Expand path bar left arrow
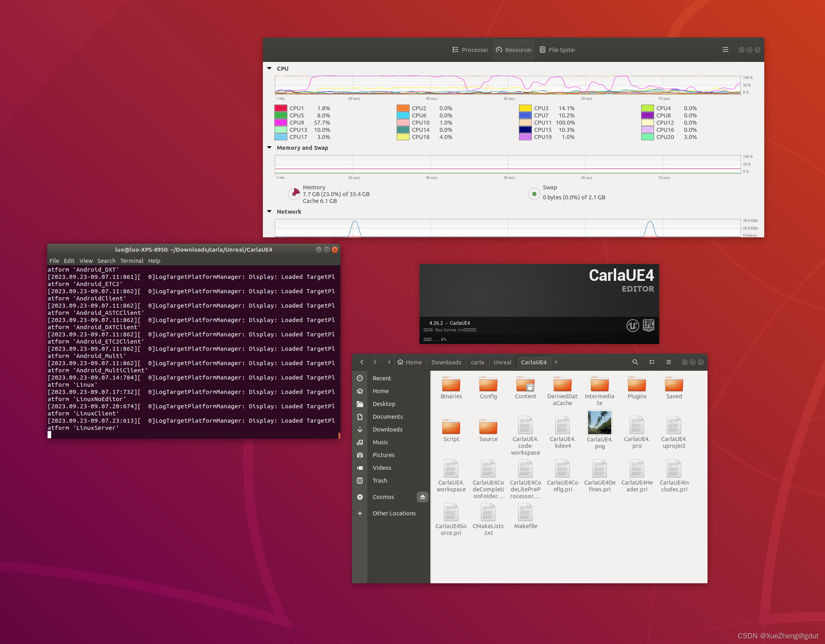This screenshot has width=825, height=644. [x=389, y=362]
